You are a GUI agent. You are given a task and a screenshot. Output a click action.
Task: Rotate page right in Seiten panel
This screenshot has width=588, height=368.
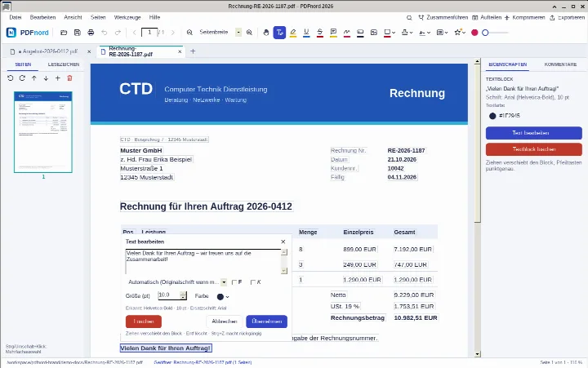(22, 78)
